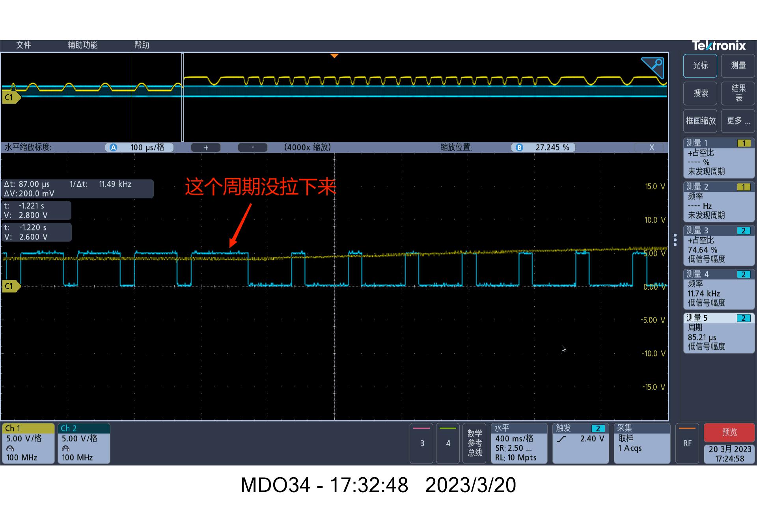This screenshot has width=757, height=532.
Task: Enable channel 4 button
Action: pyautogui.click(x=448, y=443)
